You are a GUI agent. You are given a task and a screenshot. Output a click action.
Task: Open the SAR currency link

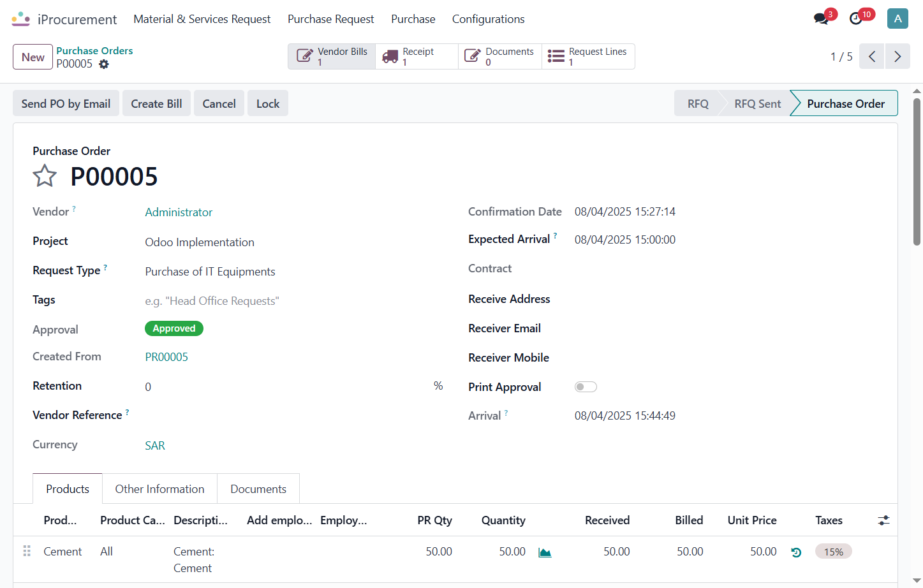tap(155, 446)
